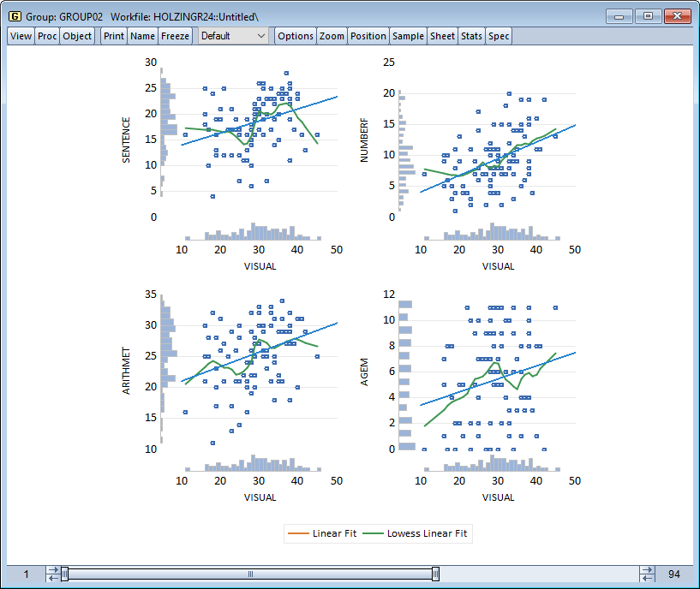Click the right handle of sample slider
The image size is (700, 589).
435,574
